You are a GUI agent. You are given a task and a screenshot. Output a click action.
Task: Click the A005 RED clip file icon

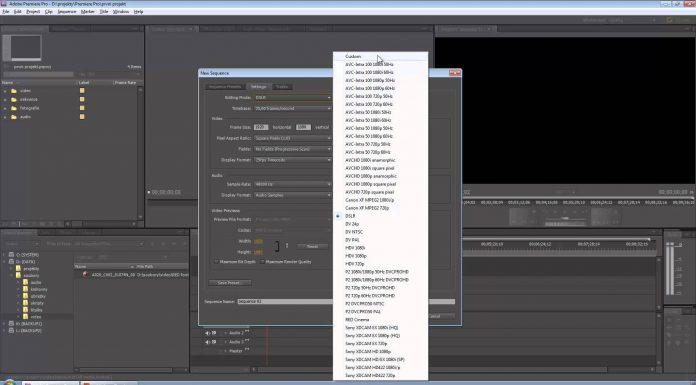click(85, 275)
